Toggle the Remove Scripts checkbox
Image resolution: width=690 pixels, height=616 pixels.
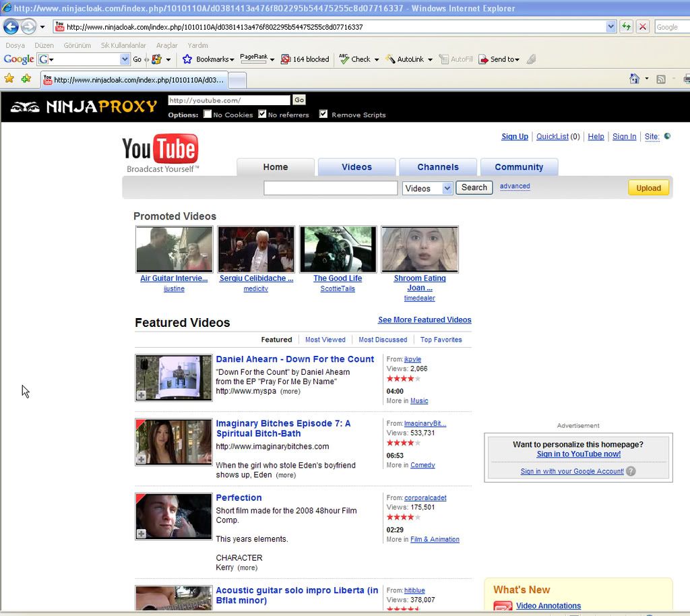pos(323,114)
